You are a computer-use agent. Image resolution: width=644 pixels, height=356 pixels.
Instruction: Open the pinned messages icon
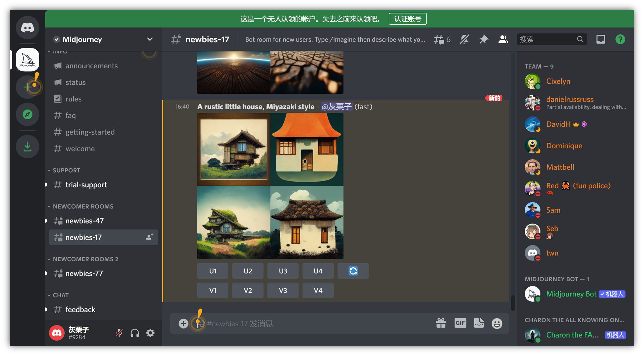[x=484, y=39]
